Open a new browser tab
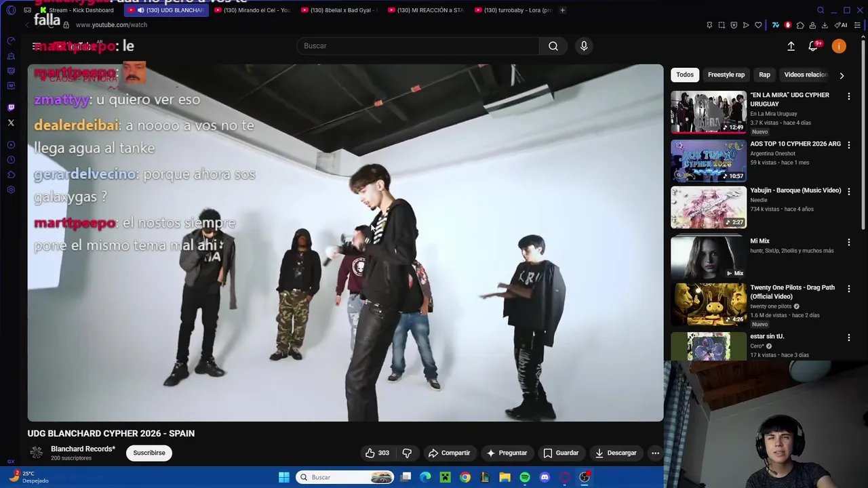 pyautogui.click(x=562, y=10)
